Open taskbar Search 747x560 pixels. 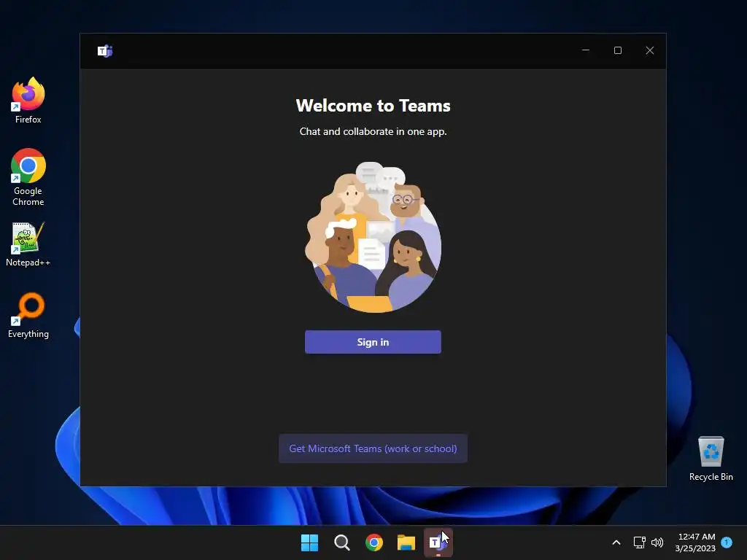pos(342,542)
